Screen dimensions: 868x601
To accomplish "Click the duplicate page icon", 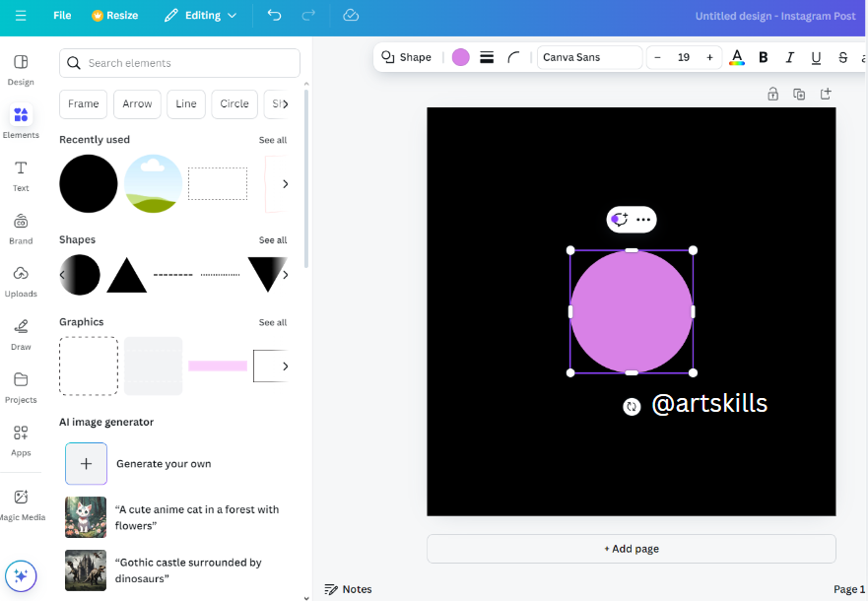I will coord(799,94).
